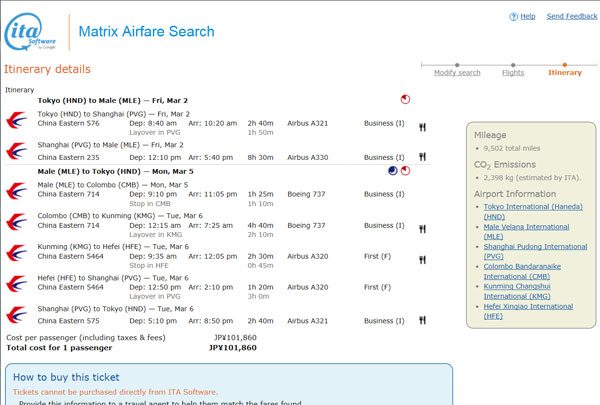The image size is (600, 405).
Task: Click blue overnight moon icon on Male to Tokyo
Action: click(x=393, y=171)
